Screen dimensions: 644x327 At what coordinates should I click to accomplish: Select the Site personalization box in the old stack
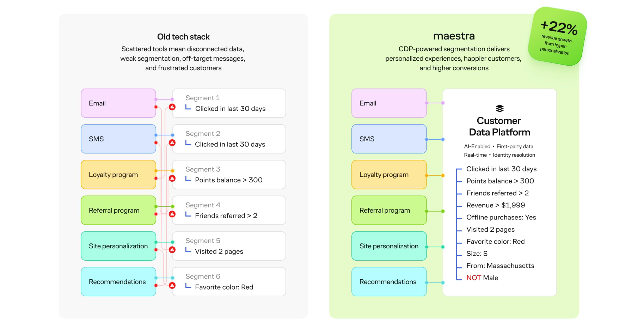pos(118,246)
